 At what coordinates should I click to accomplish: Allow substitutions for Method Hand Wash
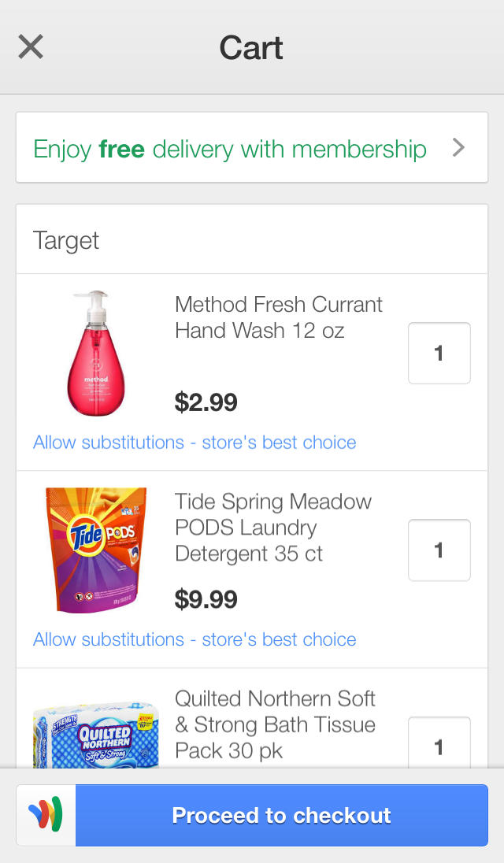click(x=195, y=443)
